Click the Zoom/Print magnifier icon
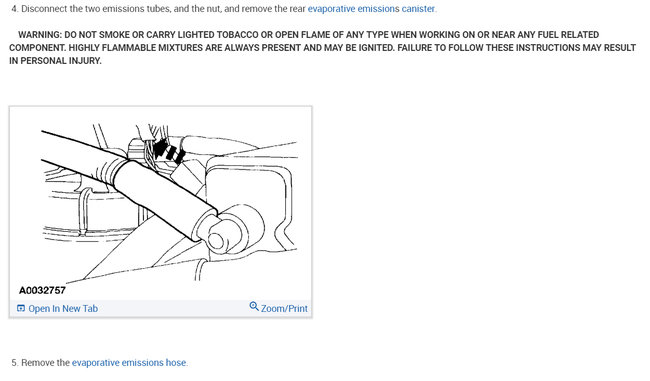This screenshot has width=650, height=381. click(254, 306)
